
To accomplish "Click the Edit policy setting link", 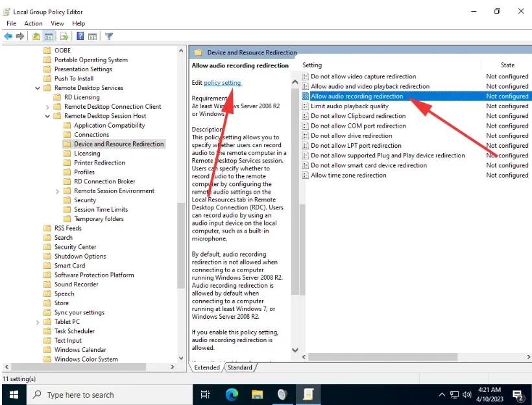I will tap(223, 83).
